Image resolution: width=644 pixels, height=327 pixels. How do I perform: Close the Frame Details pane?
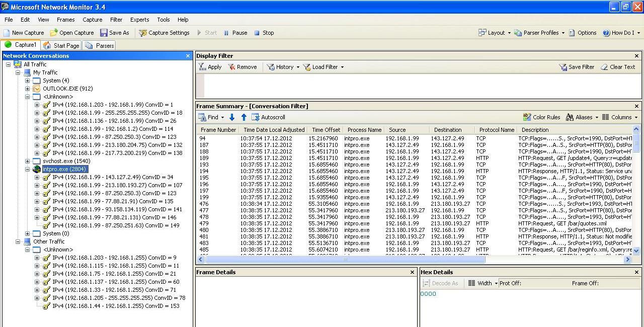412,272
